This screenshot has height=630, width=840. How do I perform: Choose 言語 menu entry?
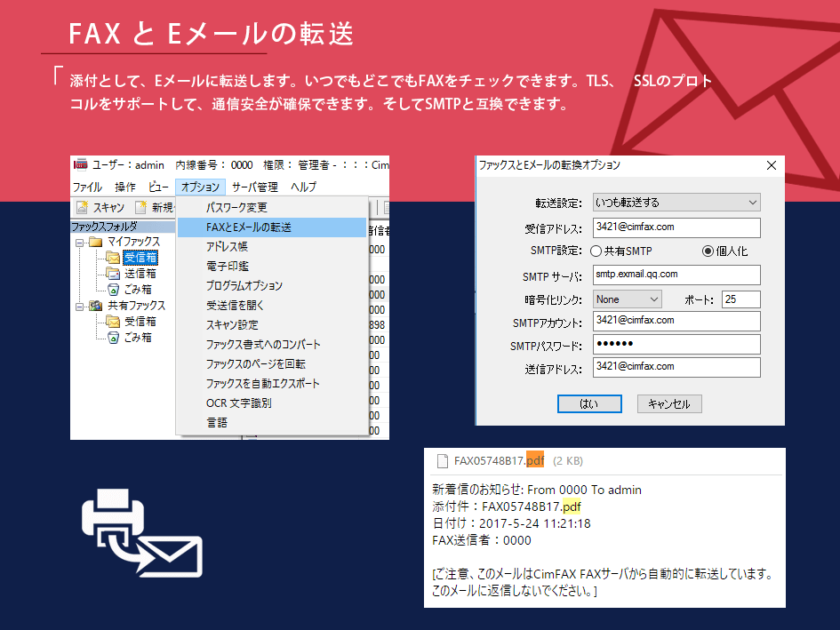tap(272, 423)
